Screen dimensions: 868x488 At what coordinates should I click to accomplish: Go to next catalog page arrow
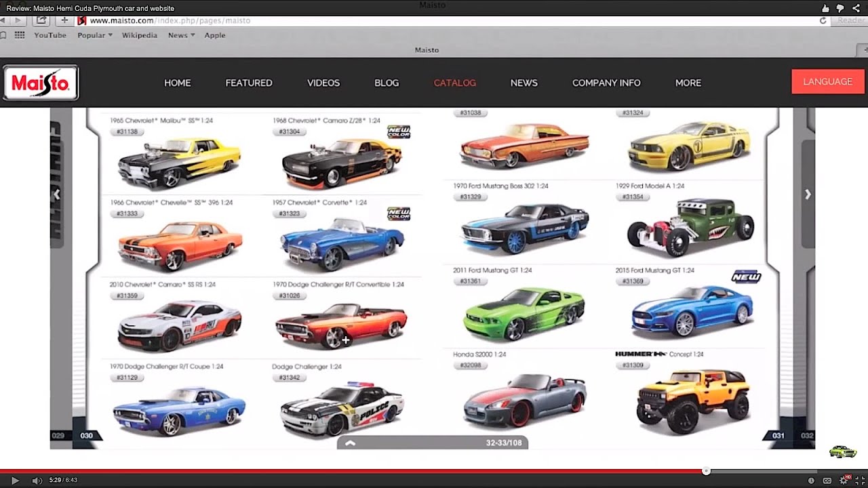[808, 195]
